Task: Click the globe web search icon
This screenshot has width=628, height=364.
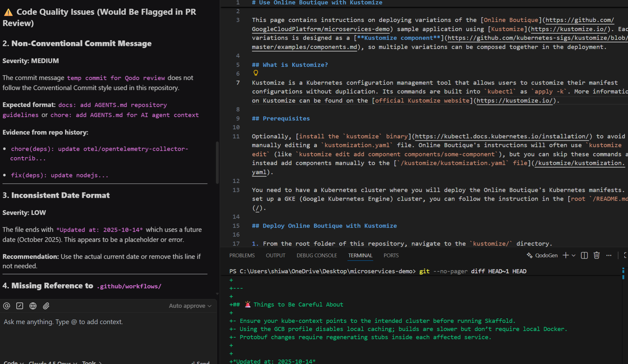Action: coord(33,306)
